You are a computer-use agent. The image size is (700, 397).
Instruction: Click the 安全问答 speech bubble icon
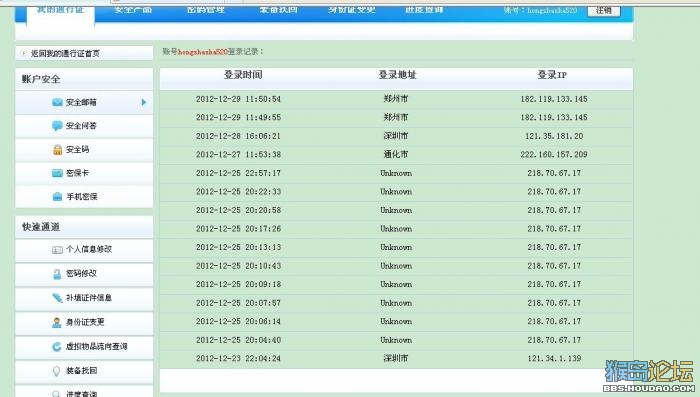tap(57, 126)
